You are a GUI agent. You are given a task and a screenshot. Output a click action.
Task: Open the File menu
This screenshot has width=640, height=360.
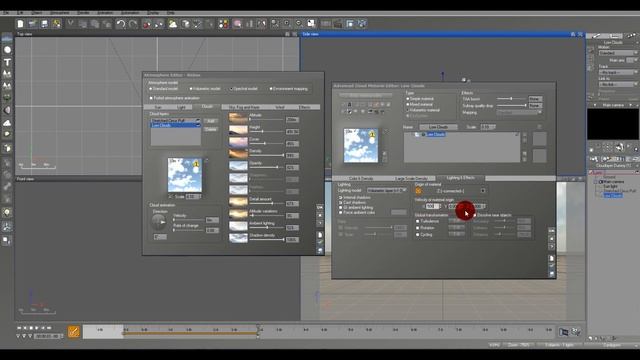click(x=6, y=13)
